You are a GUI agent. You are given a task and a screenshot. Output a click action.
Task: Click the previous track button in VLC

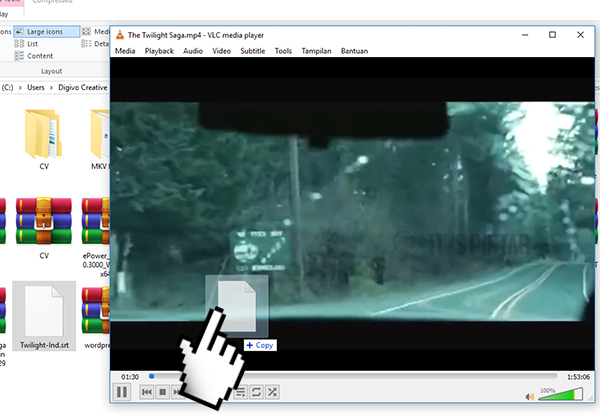pyautogui.click(x=147, y=392)
